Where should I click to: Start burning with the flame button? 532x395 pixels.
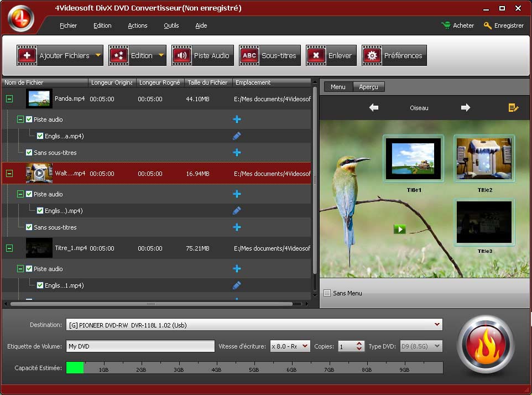tap(486, 345)
